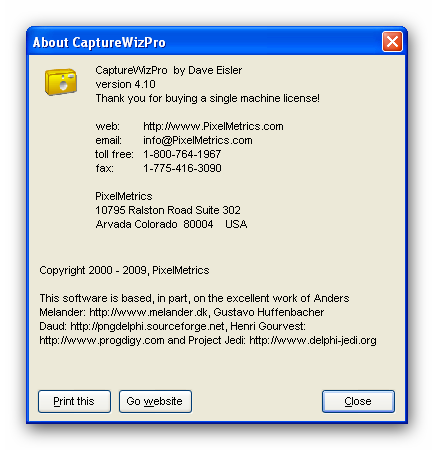Click the CaptureWizPro by Dave Eisler heading
Screen dimensions: 434x450
coord(169,70)
